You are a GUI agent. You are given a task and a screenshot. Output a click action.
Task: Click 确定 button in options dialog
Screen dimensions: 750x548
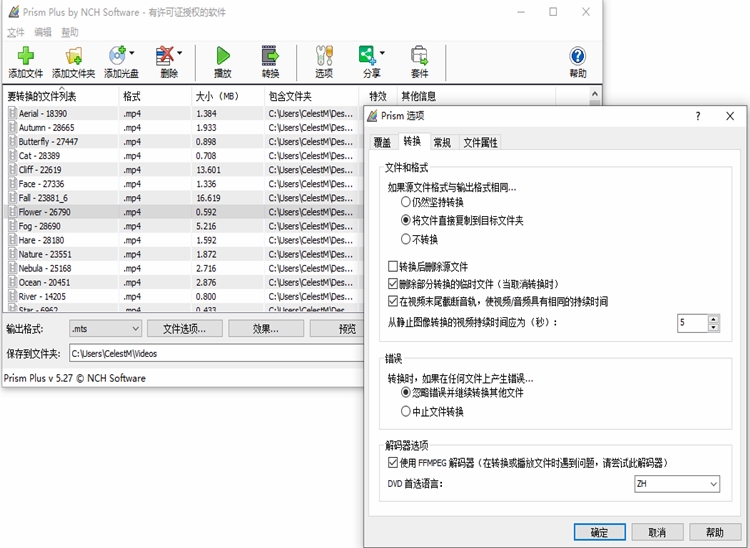600,532
